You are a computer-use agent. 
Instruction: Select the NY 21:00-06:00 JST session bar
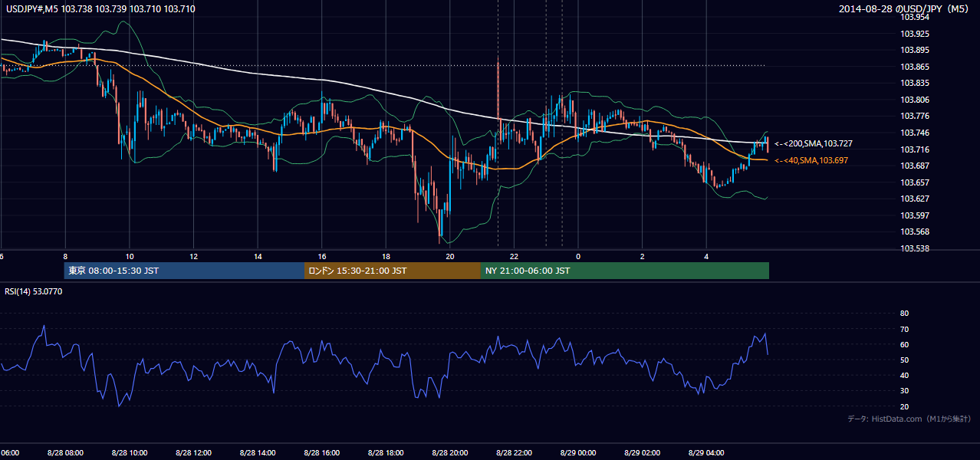click(625, 271)
